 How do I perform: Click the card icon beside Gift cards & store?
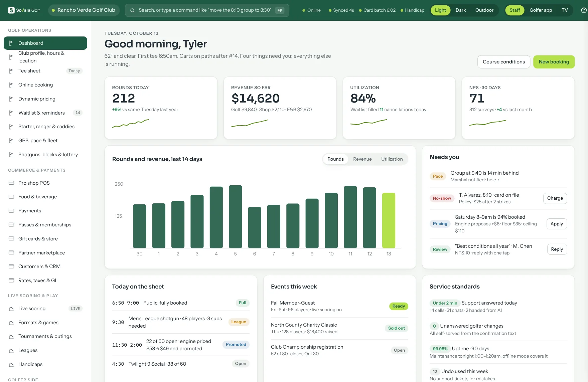(x=11, y=239)
